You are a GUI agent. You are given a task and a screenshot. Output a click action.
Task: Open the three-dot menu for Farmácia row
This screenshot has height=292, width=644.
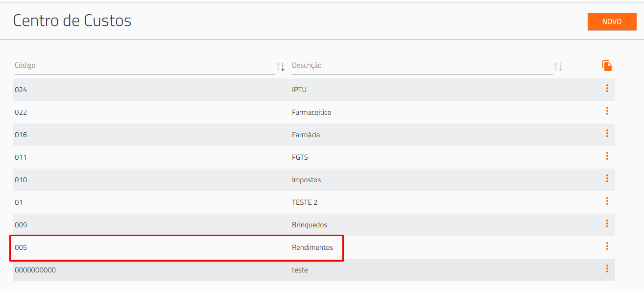607,133
